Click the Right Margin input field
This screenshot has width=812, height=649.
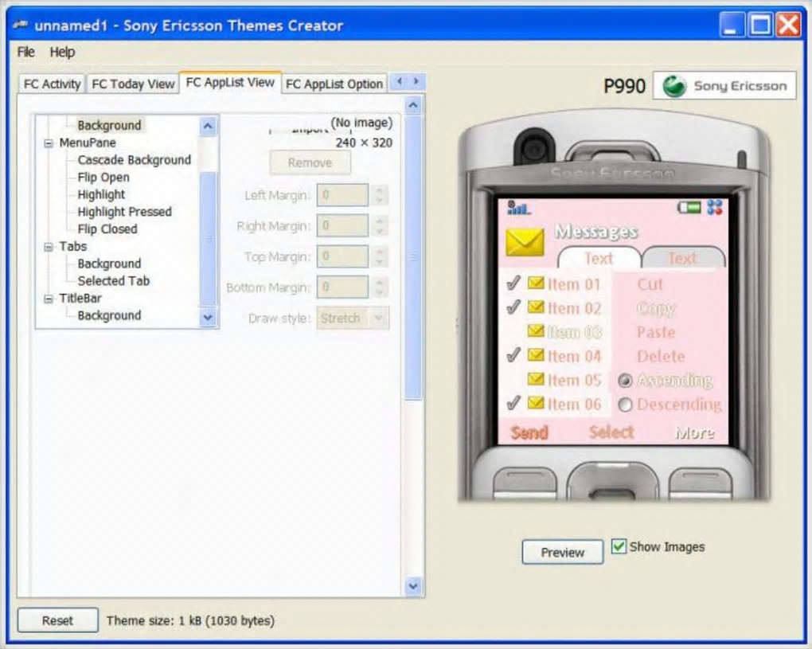point(342,226)
